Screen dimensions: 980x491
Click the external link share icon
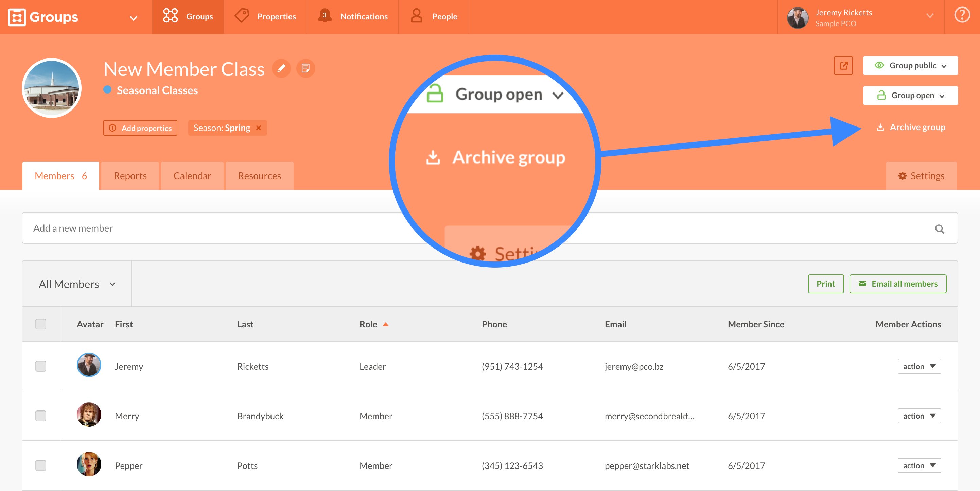[843, 66]
